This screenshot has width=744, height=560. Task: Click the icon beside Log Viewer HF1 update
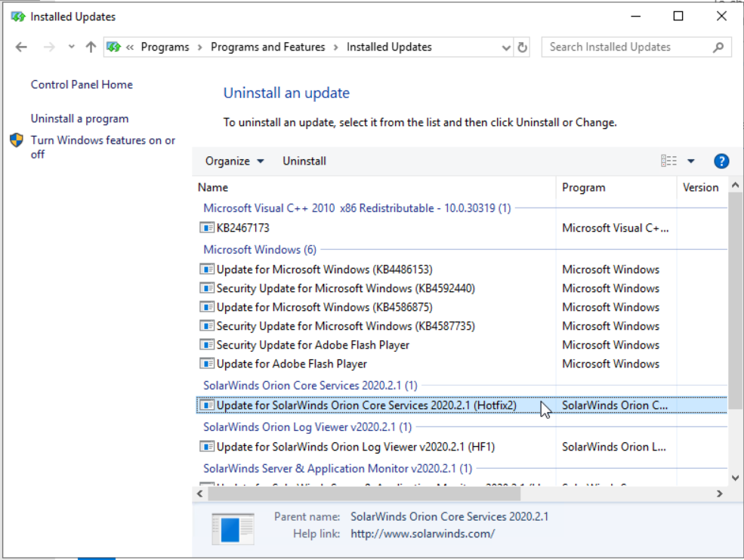[206, 447]
